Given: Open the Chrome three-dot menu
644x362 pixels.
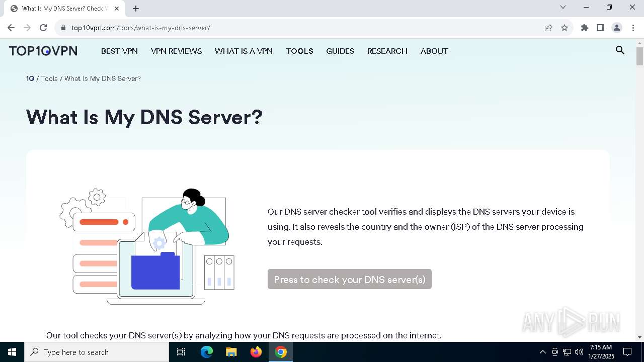Looking at the screenshot, I should pyautogui.click(x=633, y=28).
